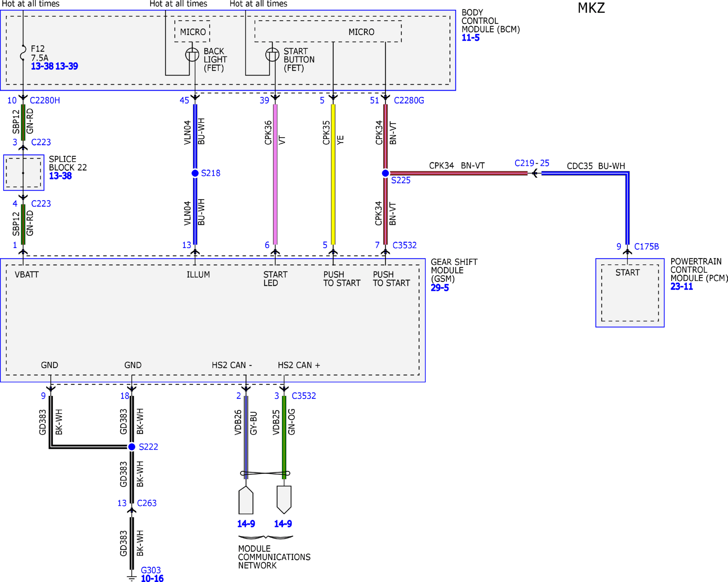Click the CPK36 circuit label

tap(268, 133)
